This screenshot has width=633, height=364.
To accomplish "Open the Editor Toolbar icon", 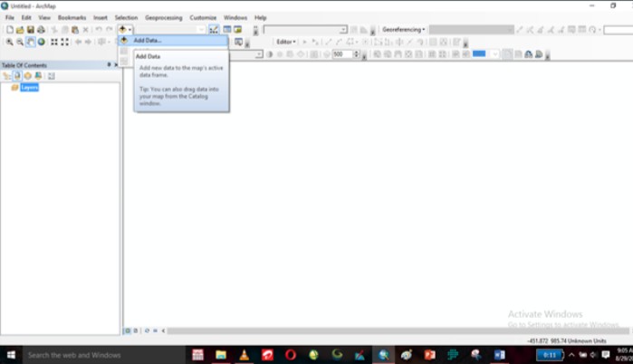I will point(214,30).
